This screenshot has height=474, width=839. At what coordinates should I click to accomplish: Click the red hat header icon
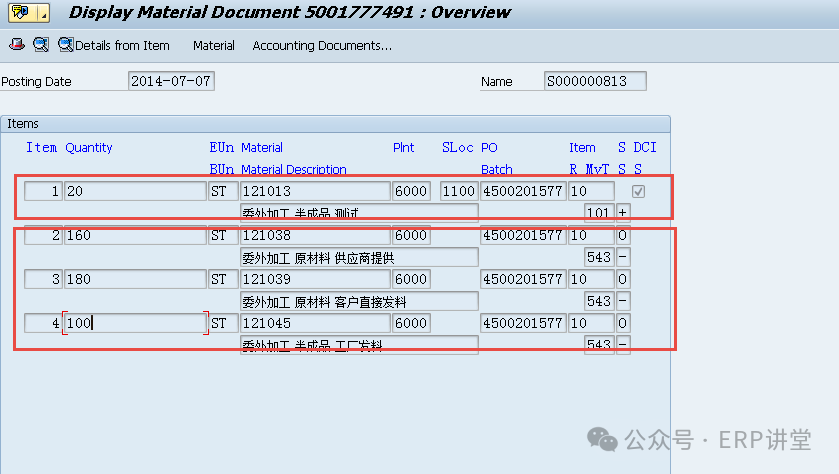pos(16,45)
